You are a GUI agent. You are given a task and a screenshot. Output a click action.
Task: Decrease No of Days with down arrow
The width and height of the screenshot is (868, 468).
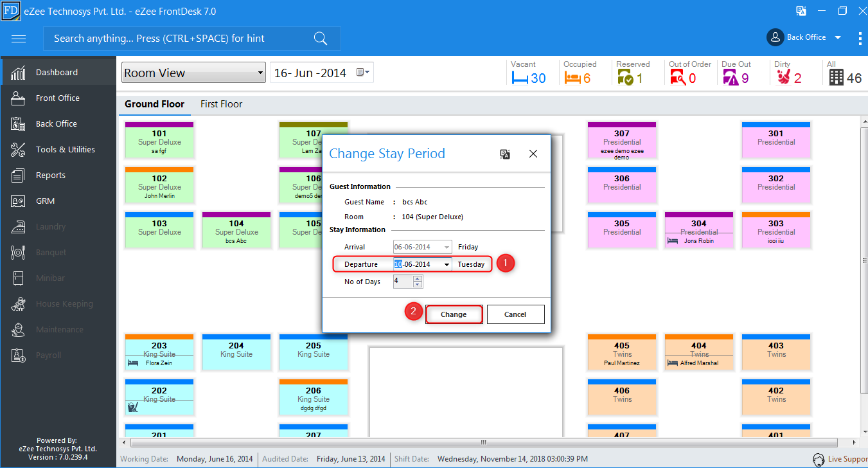(x=418, y=285)
